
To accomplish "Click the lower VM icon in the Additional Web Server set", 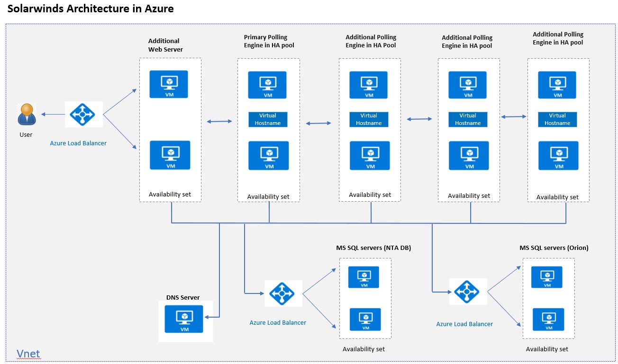I will 170,155.
